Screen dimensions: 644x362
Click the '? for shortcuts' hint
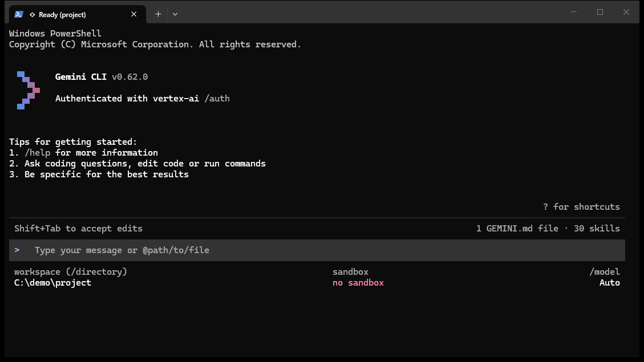coord(581,207)
